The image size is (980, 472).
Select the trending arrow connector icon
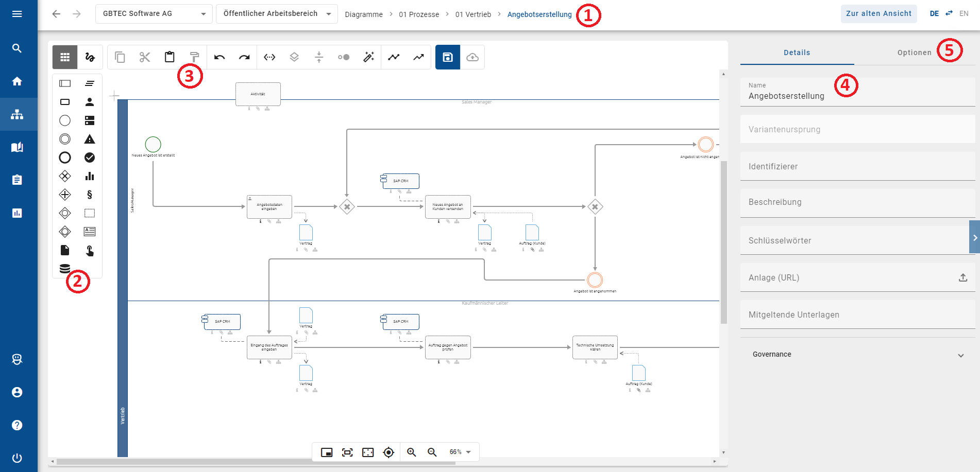(418, 57)
